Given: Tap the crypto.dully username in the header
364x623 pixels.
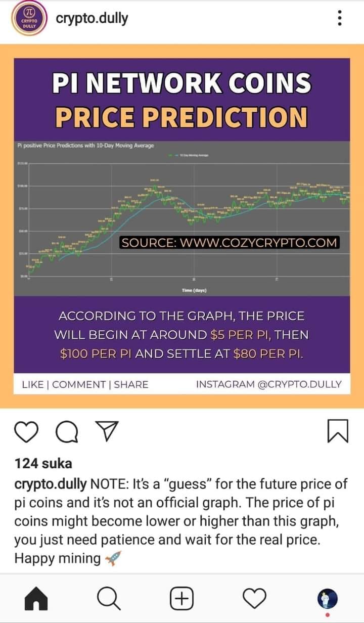Looking at the screenshot, I should pos(92,19).
